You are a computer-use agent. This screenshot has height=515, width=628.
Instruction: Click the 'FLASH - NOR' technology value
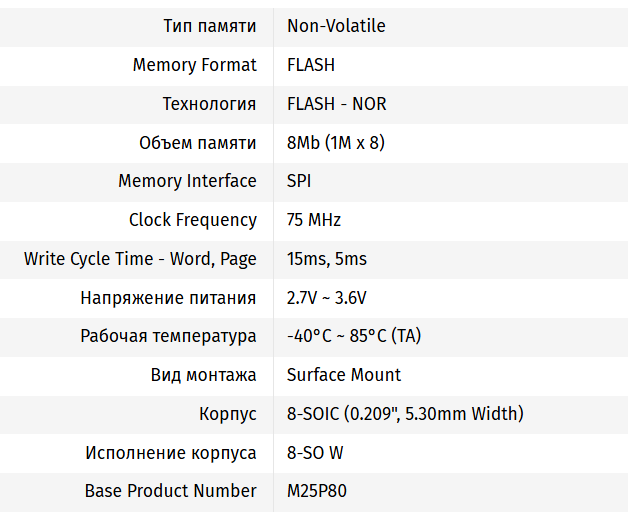click(336, 104)
